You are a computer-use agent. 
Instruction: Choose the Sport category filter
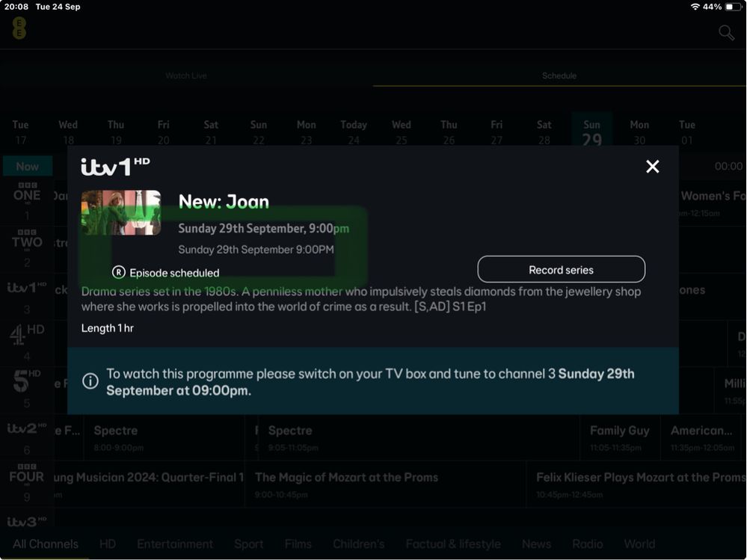(x=248, y=544)
